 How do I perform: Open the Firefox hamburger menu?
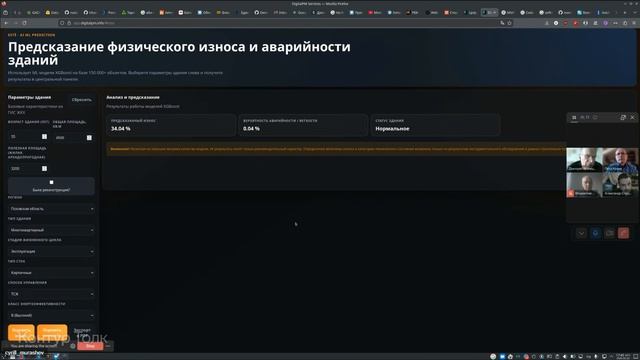coord(634,23)
